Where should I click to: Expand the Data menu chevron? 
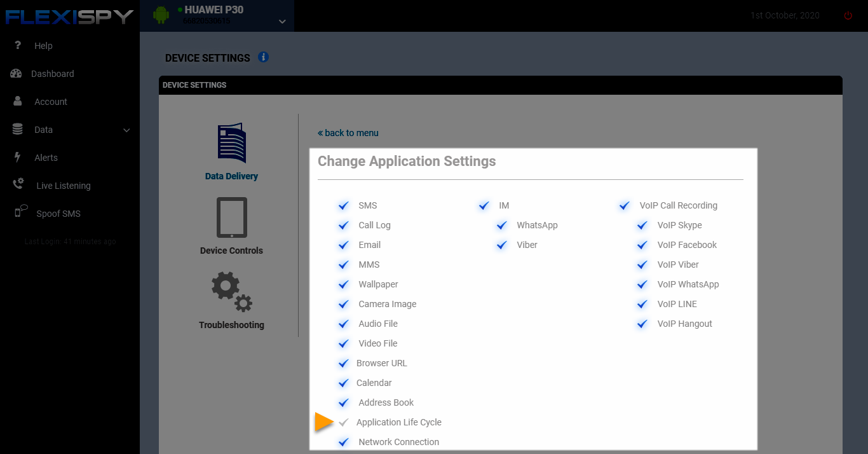[x=126, y=130]
